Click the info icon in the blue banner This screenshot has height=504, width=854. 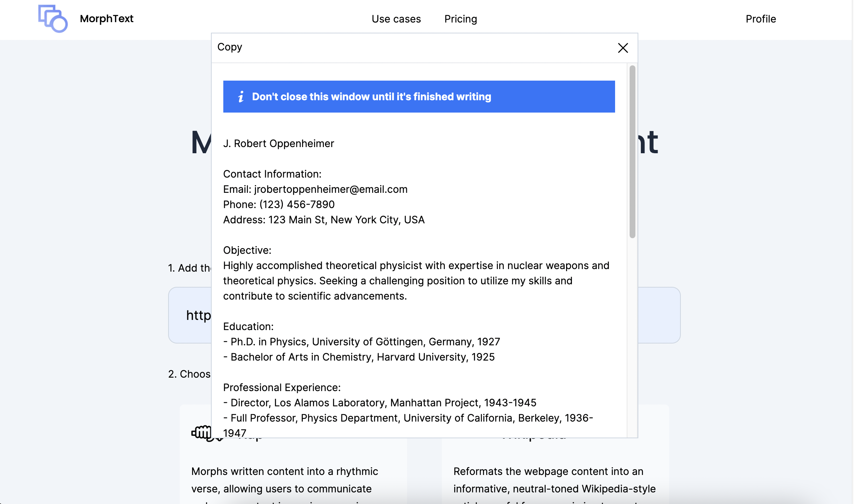tap(241, 97)
